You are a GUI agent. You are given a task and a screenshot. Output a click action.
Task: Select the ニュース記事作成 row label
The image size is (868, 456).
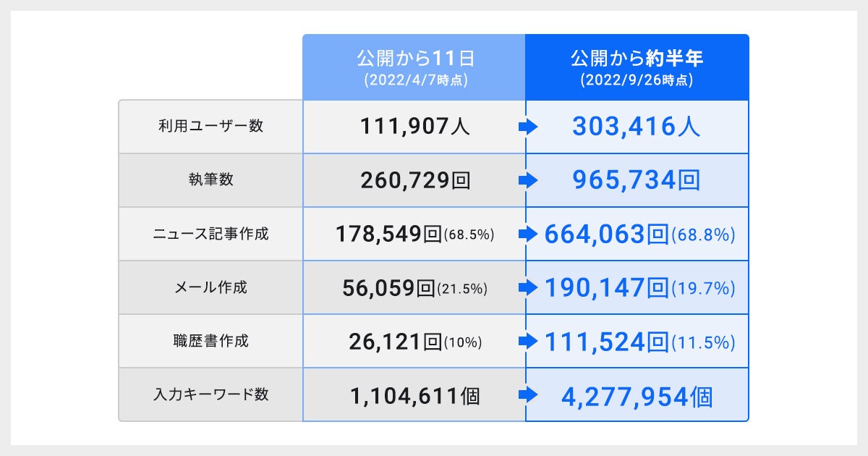(x=210, y=234)
